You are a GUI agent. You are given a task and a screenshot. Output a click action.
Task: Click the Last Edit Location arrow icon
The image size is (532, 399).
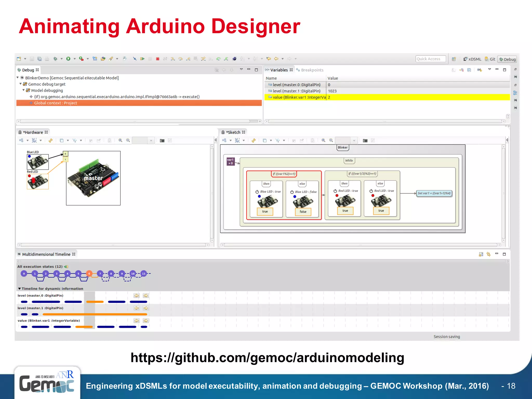[x=269, y=59]
